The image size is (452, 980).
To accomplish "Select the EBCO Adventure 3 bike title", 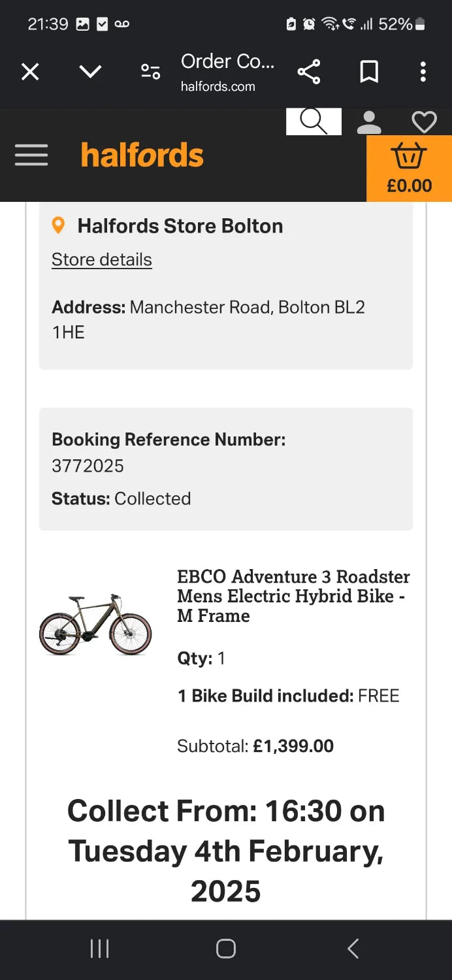I will (293, 596).
